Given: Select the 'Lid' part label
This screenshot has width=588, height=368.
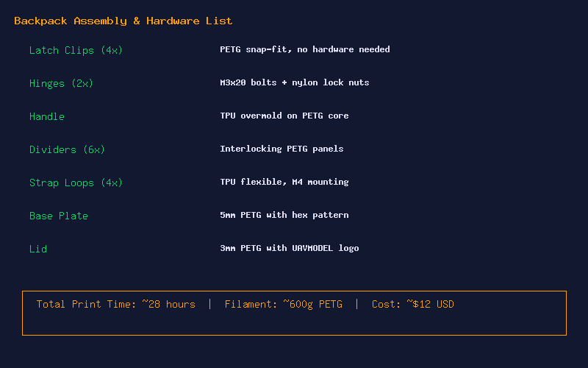Looking at the screenshot, I should 38,249.
